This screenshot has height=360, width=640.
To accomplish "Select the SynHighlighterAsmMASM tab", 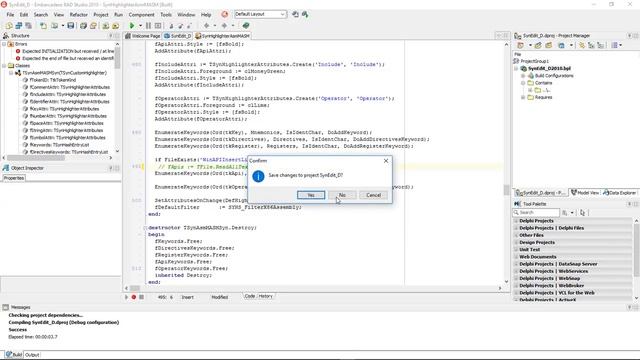I will coord(222,36).
